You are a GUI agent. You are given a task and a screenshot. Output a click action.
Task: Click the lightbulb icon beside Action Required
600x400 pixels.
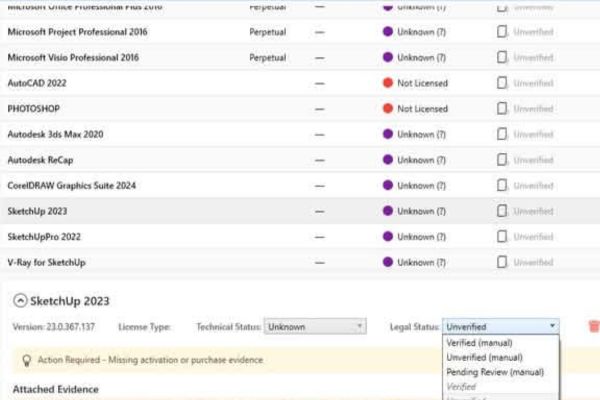pos(26,360)
